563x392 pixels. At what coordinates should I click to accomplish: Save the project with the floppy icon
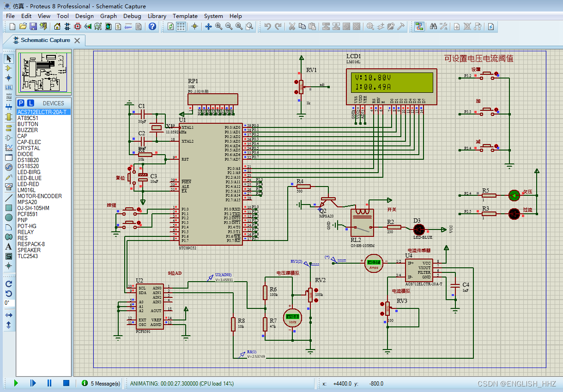tap(33, 26)
